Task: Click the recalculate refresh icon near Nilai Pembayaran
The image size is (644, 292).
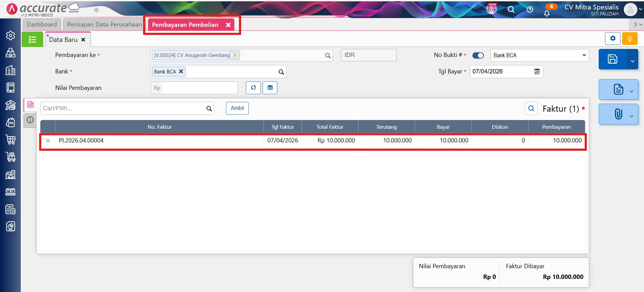Action: click(x=253, y=88)
